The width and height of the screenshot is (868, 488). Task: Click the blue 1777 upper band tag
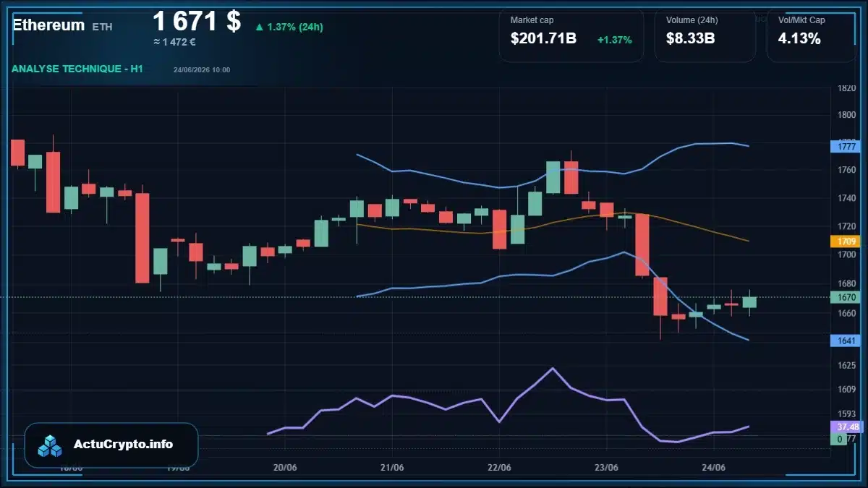[x=847, y=146]
